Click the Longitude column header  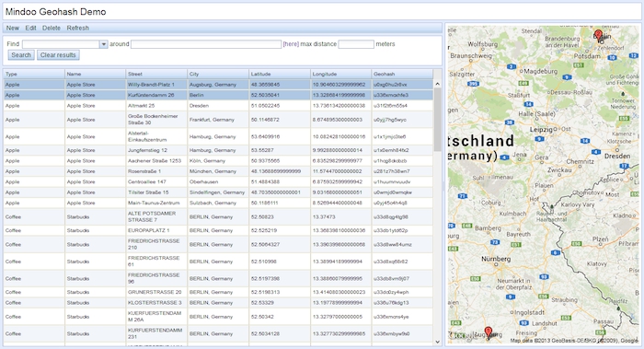pos(341,74)
